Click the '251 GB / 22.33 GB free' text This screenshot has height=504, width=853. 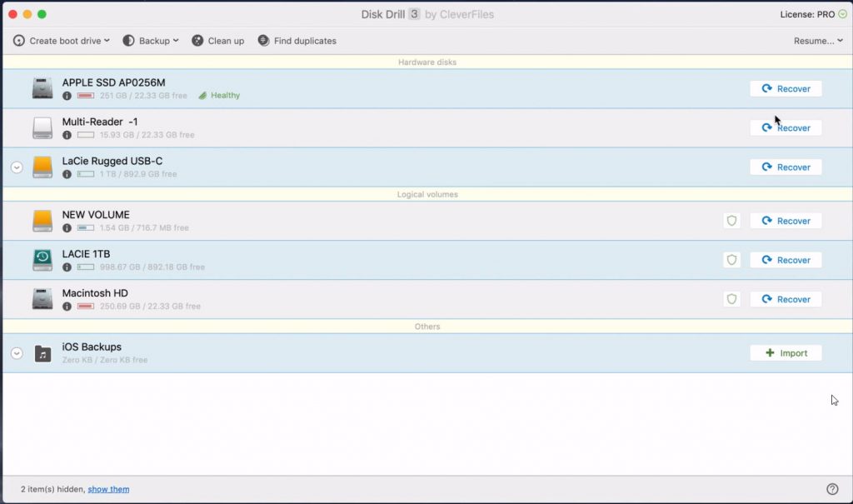click(x=143, y=96)
